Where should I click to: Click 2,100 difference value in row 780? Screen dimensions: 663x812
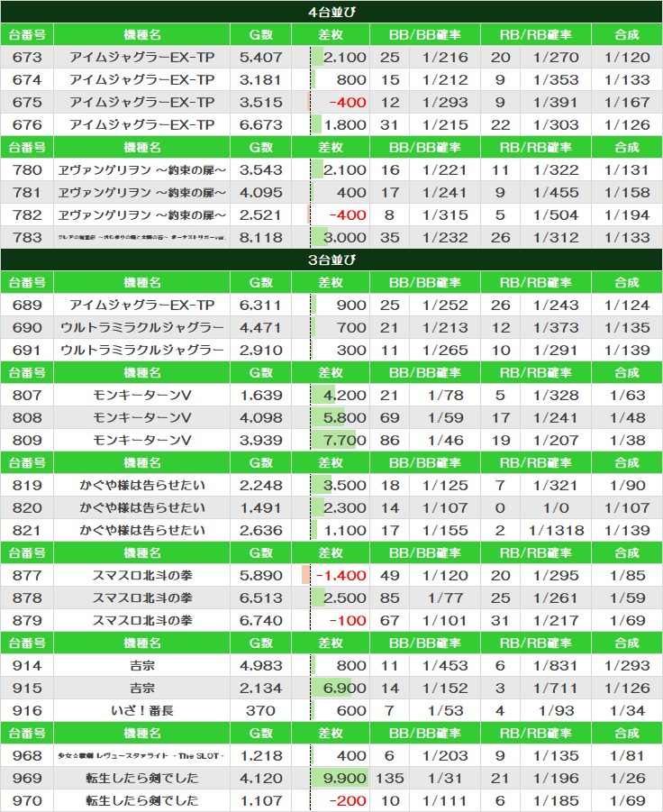(x=345, y=169)
